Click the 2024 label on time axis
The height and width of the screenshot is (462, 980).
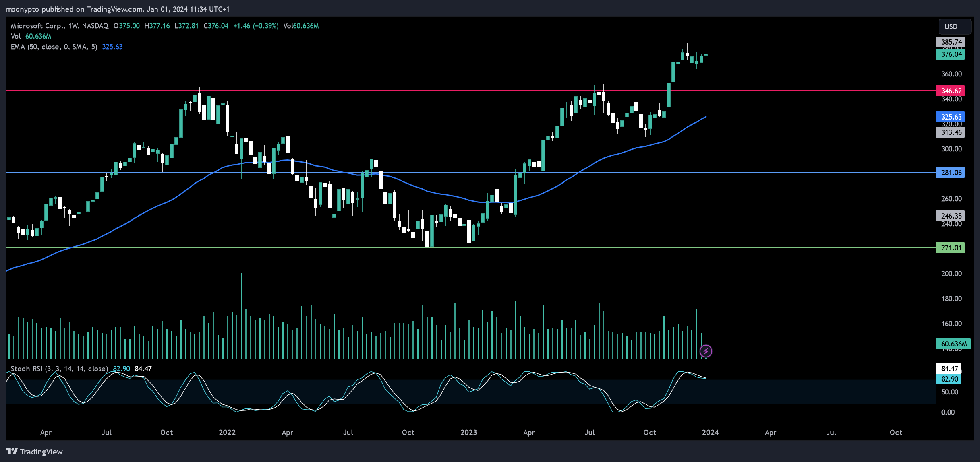point(711,433)
